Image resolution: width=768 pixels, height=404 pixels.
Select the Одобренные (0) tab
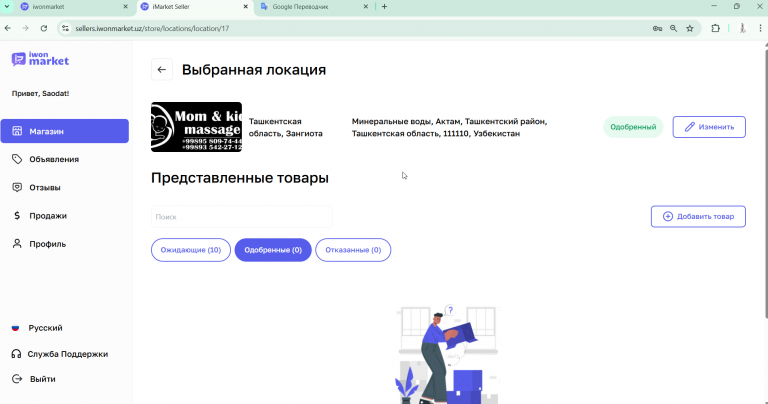tap(273, 250)
